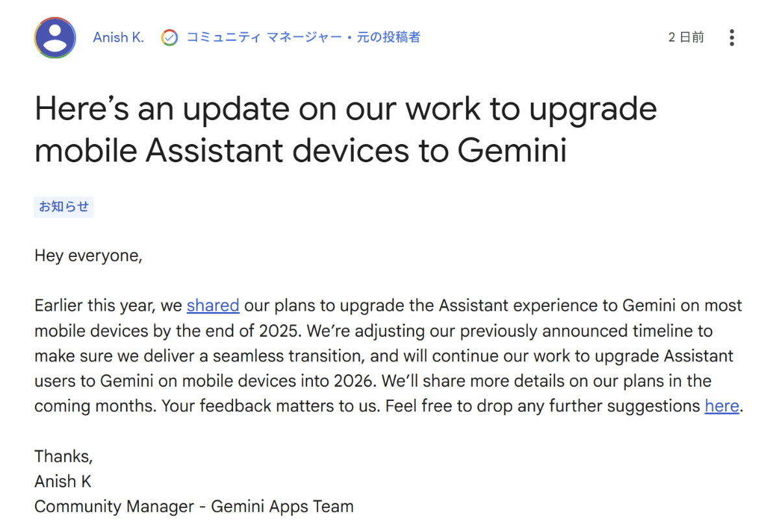Click the "Hey everyone" greeting text
779x532 pixels.
pyautogui.click(x=88, y=255)
